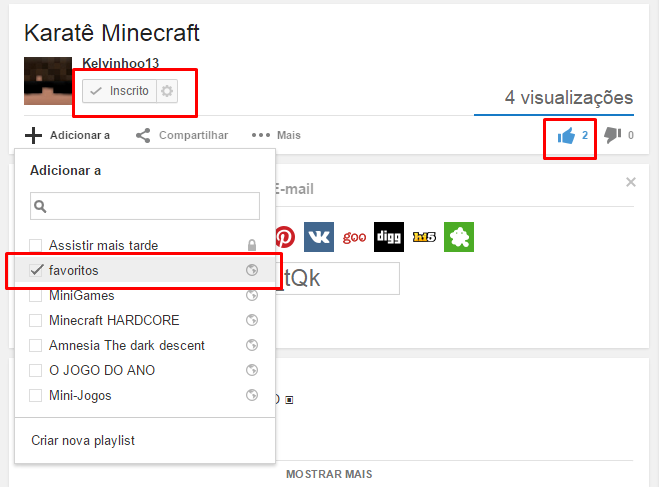Click the thumbs up like icon
The width and height of the screenshot is (670, 487).
(x=566, y=136)
